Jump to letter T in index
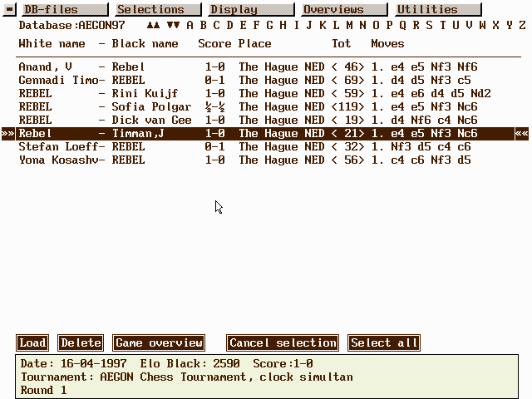 click(x=442, y=25)
